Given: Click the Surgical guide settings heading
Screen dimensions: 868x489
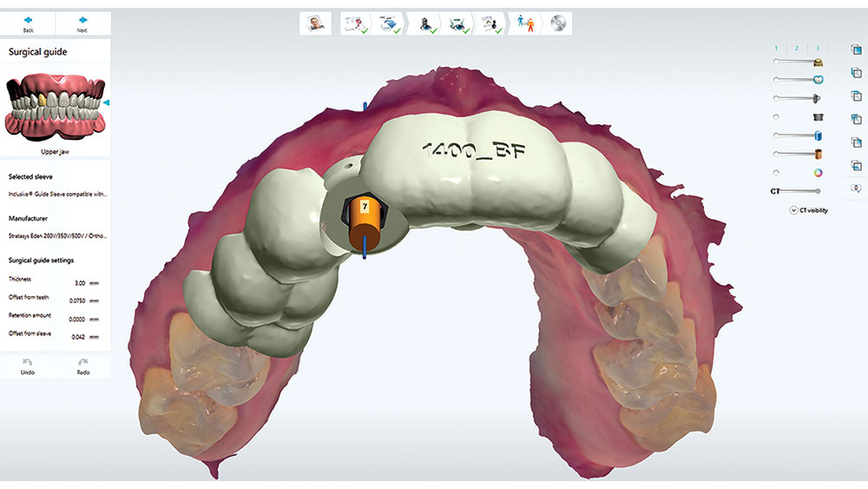Looking at the screenshot, I should click(x=41, y=261).
